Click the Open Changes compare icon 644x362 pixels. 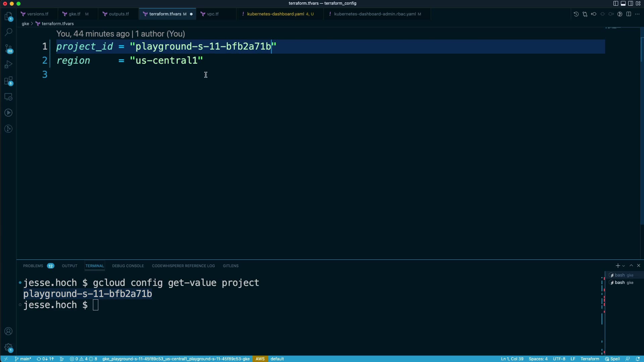(585, 14)
